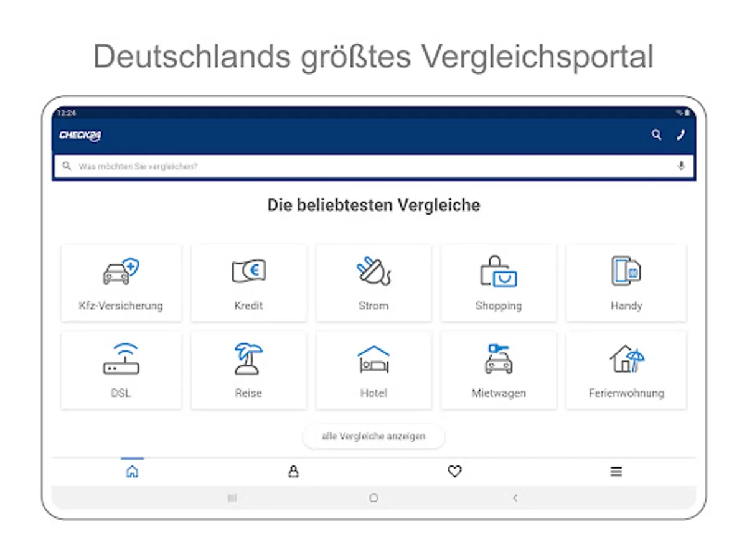Tap Android home circle button
Screen dimensions: 747x560
pyautogui.click(x=374, y=498)
